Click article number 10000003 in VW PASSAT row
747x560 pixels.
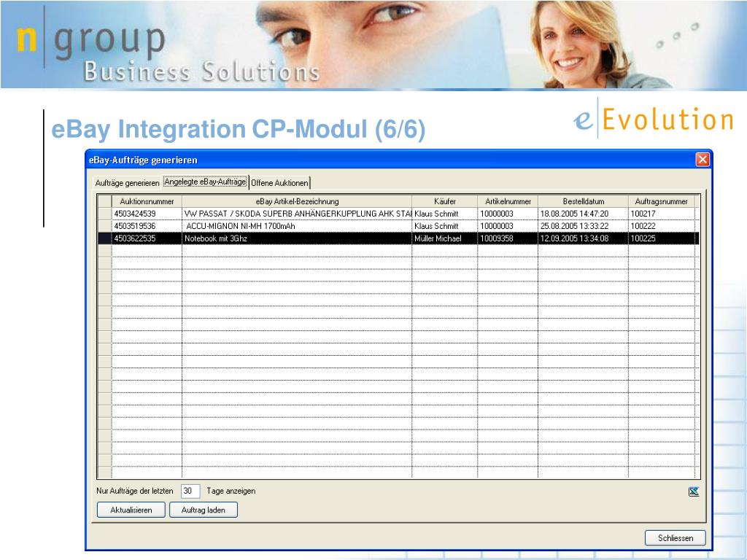(508, 214)
